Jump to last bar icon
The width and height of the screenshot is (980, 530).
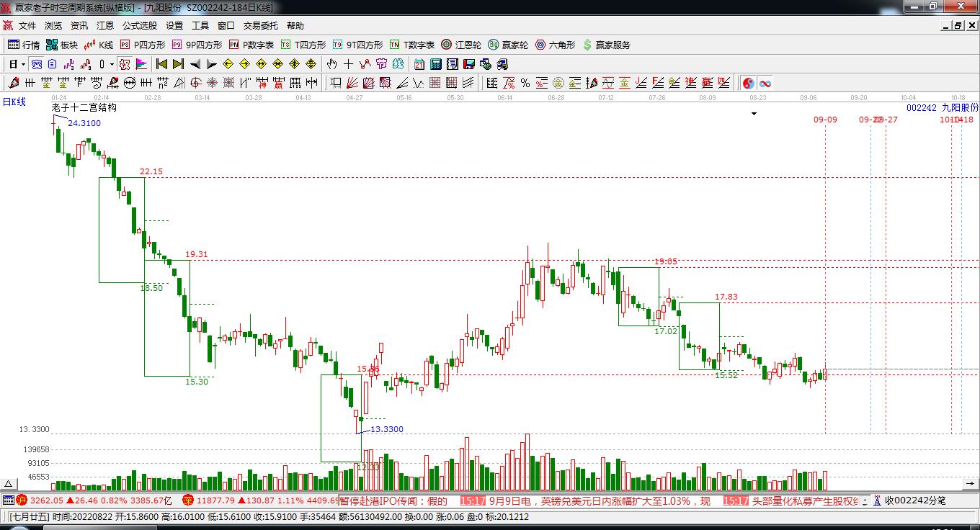(178, 64)
